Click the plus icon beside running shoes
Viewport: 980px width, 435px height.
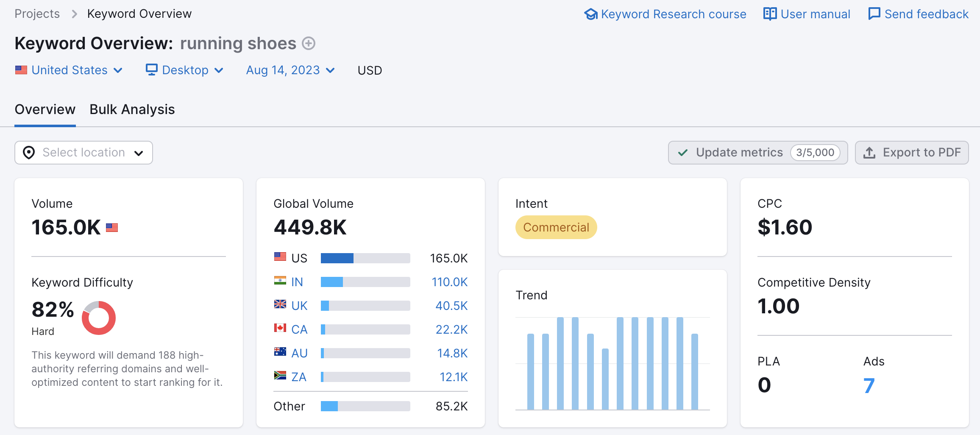coord(308,44)
